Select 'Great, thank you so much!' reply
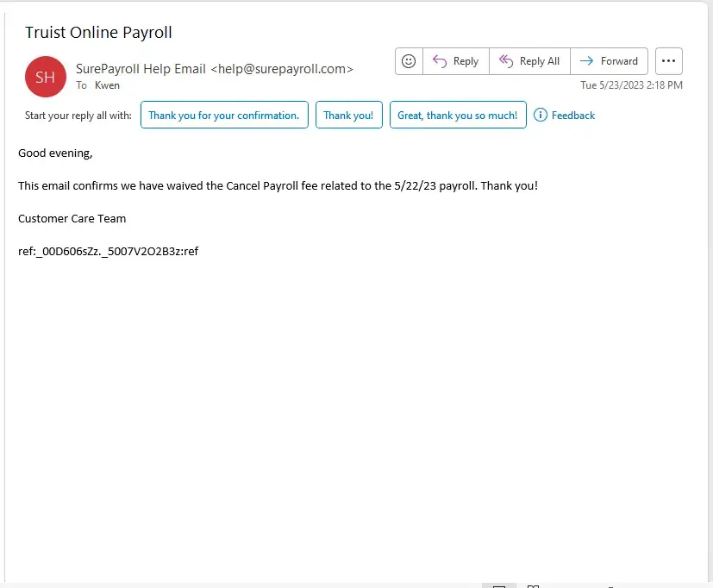 point(457,116)
